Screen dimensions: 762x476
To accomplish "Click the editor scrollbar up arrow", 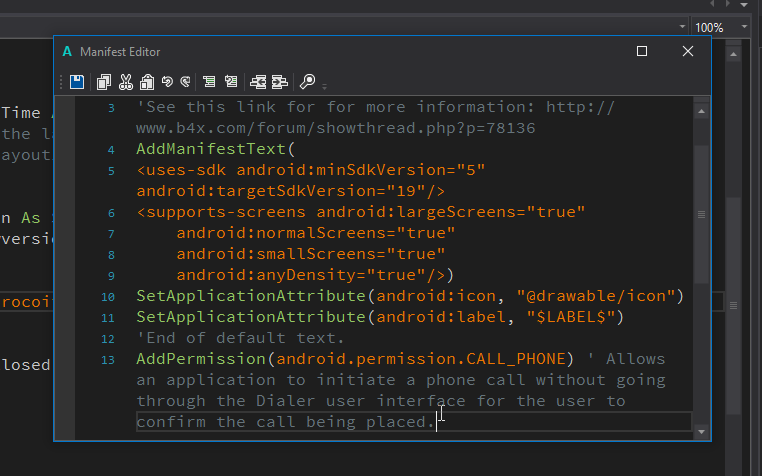I will click(702, 113).
